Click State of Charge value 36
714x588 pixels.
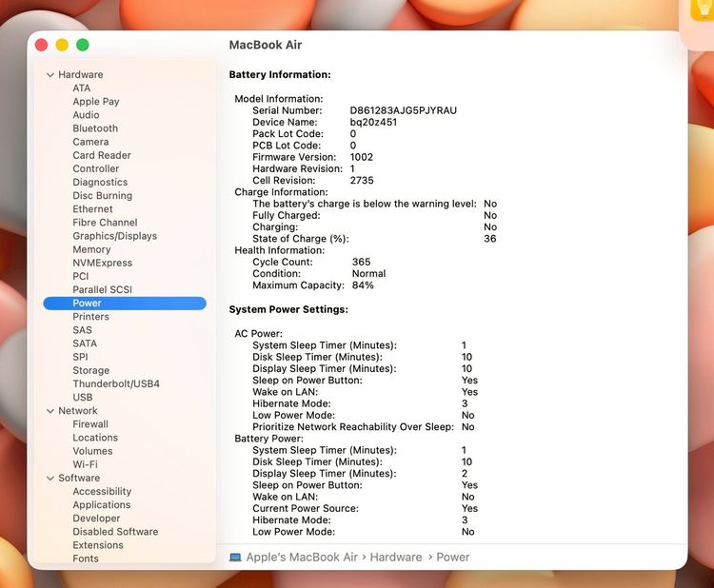[490, 239]
